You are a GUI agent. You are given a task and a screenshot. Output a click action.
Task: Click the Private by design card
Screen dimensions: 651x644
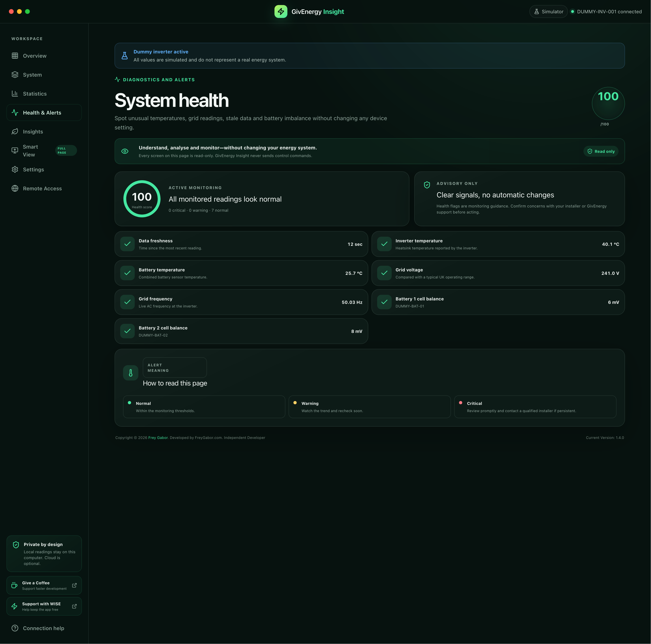(x=44, y=553)
